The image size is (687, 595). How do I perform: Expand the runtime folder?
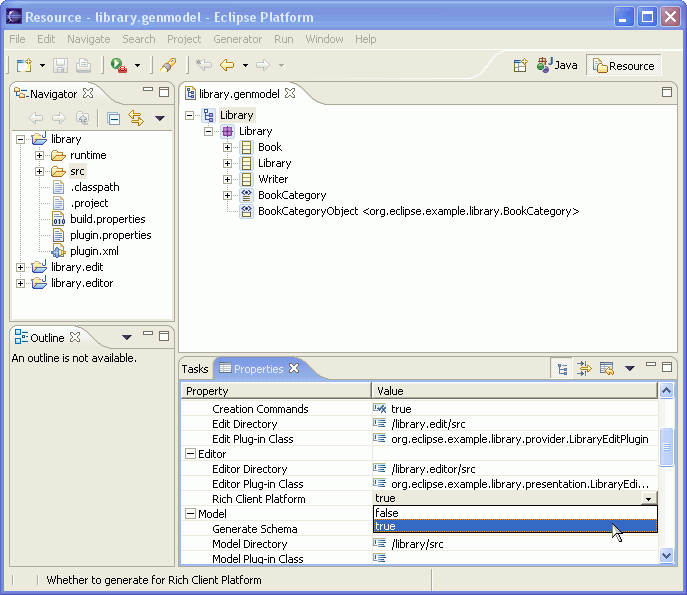(x=39, y=155)
